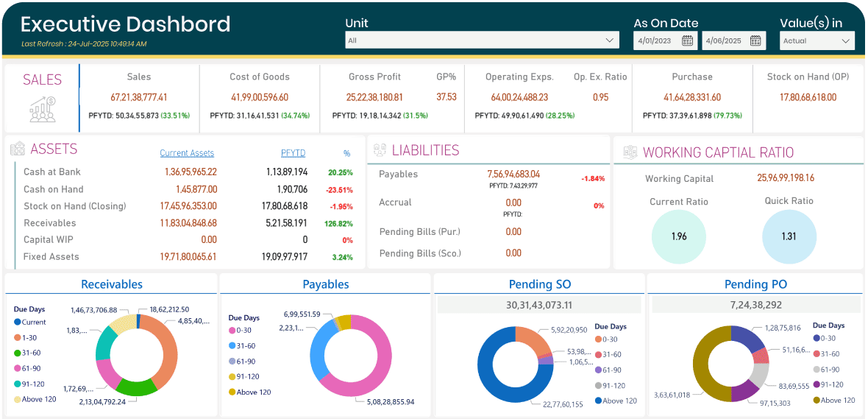
Task: Click Stock on Hand (Closing) row label
Action: (75, 206)
